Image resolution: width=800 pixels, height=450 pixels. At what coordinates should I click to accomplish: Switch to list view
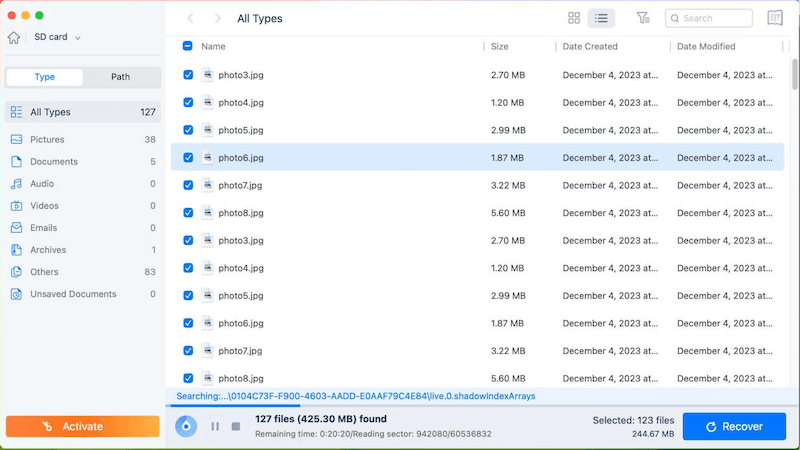[601, 18]
